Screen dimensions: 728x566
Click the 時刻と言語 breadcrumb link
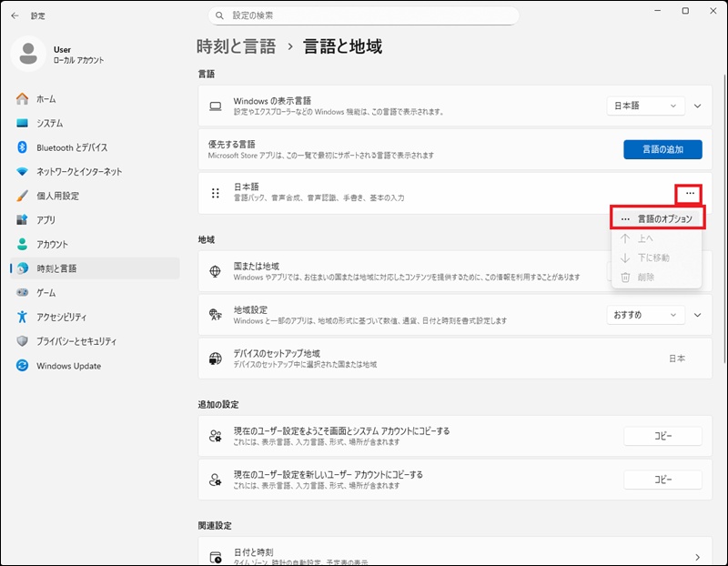click(x=237, y=46)
